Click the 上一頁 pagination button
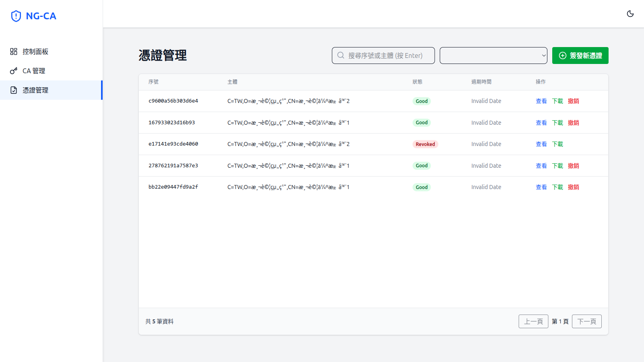Image resolution: width=644 pixels, height=362 pixels. [x=533, y=321]
